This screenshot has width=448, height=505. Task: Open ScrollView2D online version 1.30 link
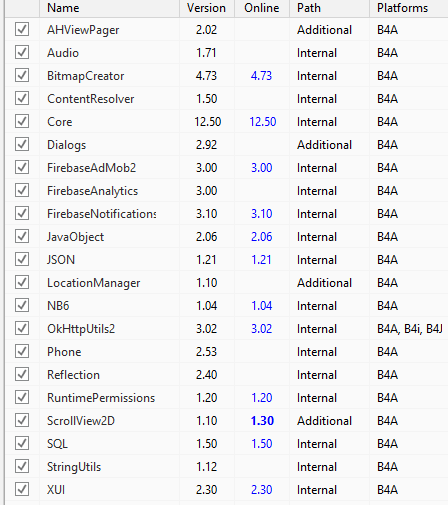tap(262, 421)
